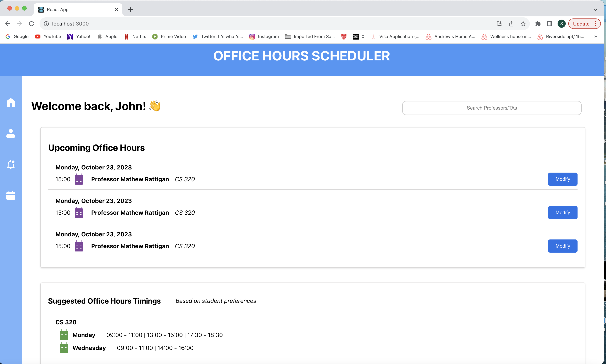Click green calendar icon next to Monday
This screenshot has width=606, height=364.
point(64,335)
